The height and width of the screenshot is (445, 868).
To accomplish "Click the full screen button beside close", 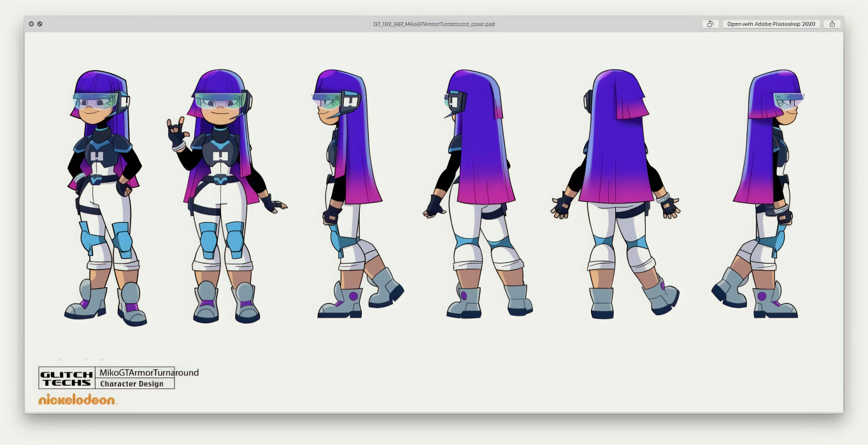I will [x=39, y=24].
